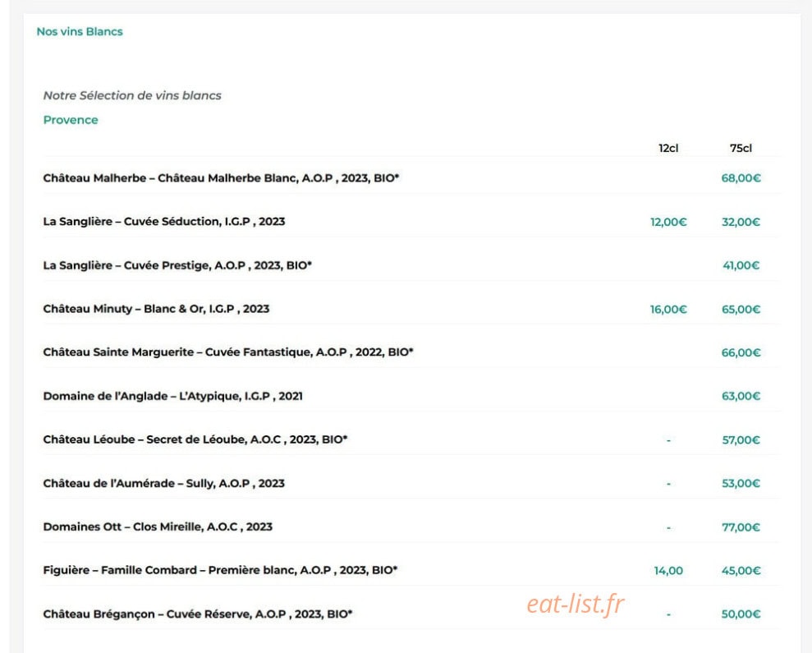Click the 12cl dash for Château de l'Aumérade

tap(668, 484)
